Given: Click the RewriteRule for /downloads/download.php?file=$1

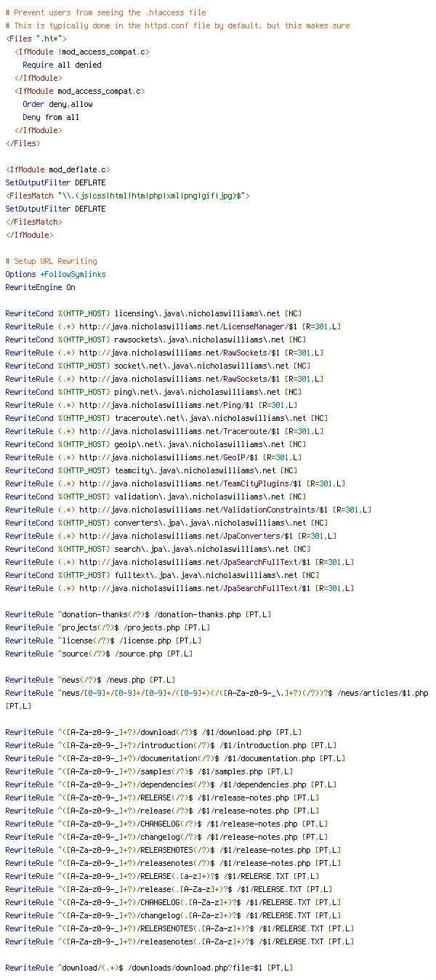Looking at the screenshot, I should (149, 968).
